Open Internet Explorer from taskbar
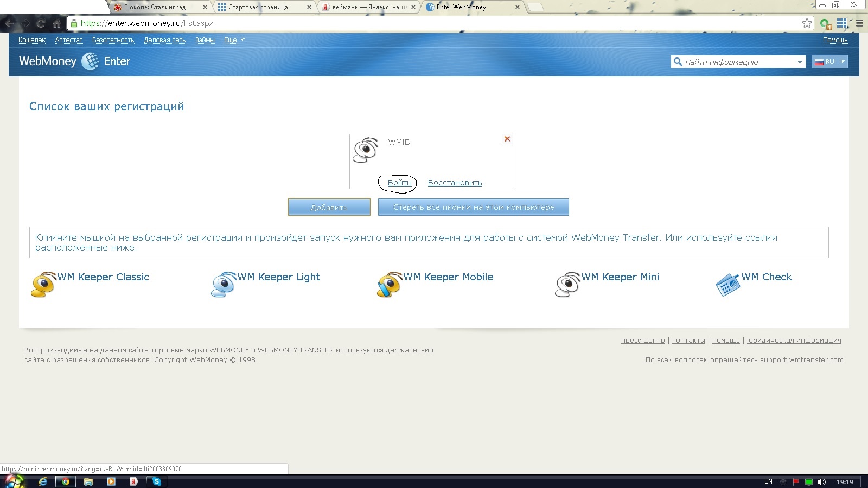This screenshot has width=868, height=488. [43, 481]
